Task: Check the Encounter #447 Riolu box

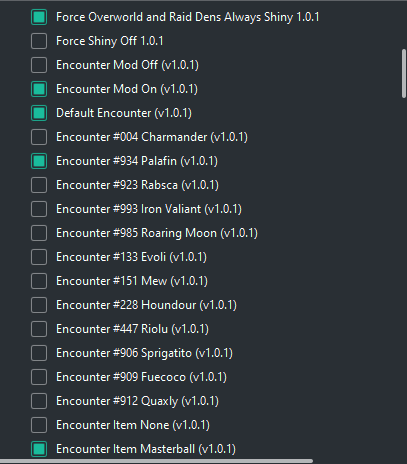Action: [x=39, y=329]
